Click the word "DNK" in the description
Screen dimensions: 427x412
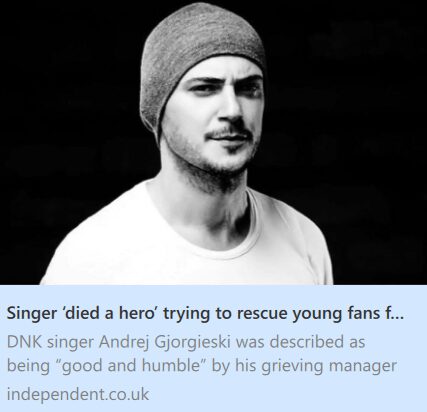[24, 342]
